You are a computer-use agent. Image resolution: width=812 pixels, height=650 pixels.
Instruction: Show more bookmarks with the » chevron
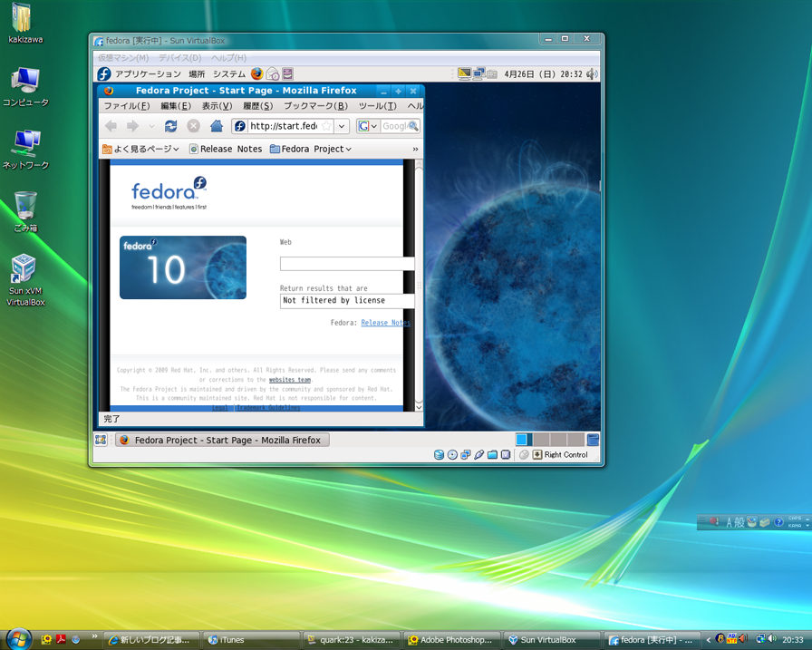coord(415,150)
